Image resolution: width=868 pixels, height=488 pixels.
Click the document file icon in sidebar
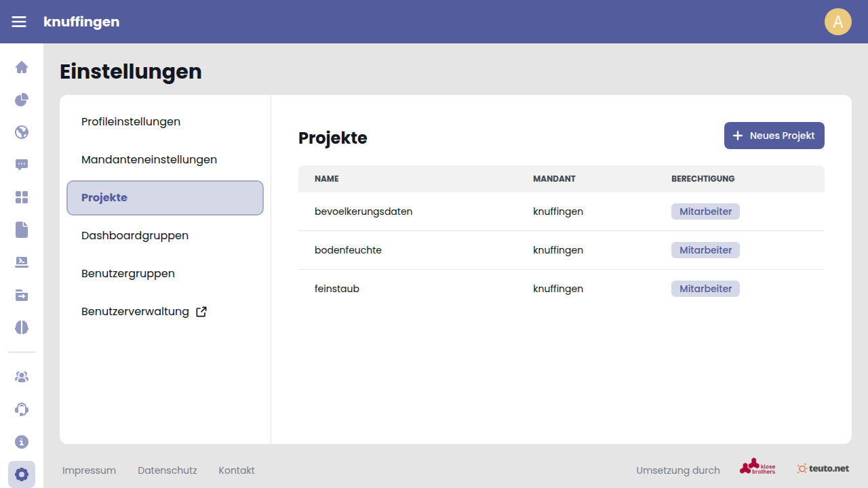point(22,230)
